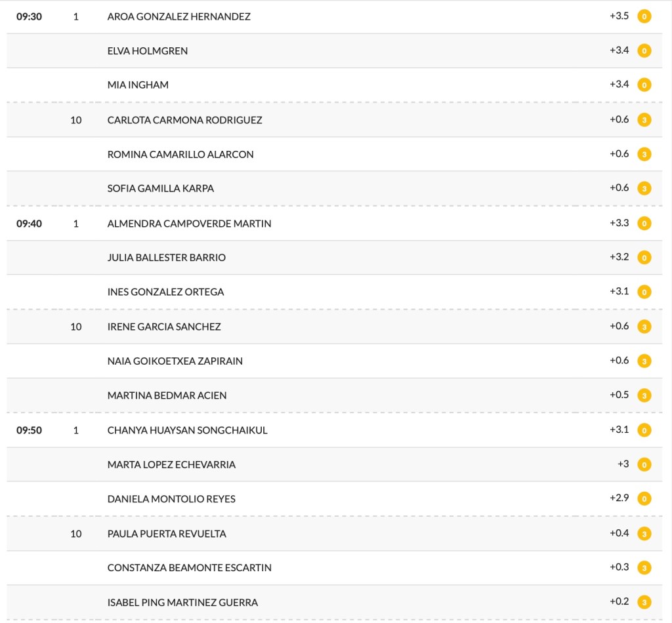Open Daniela Montolio Reyes' player entry
672x623 pixels.
pos(171,499)
